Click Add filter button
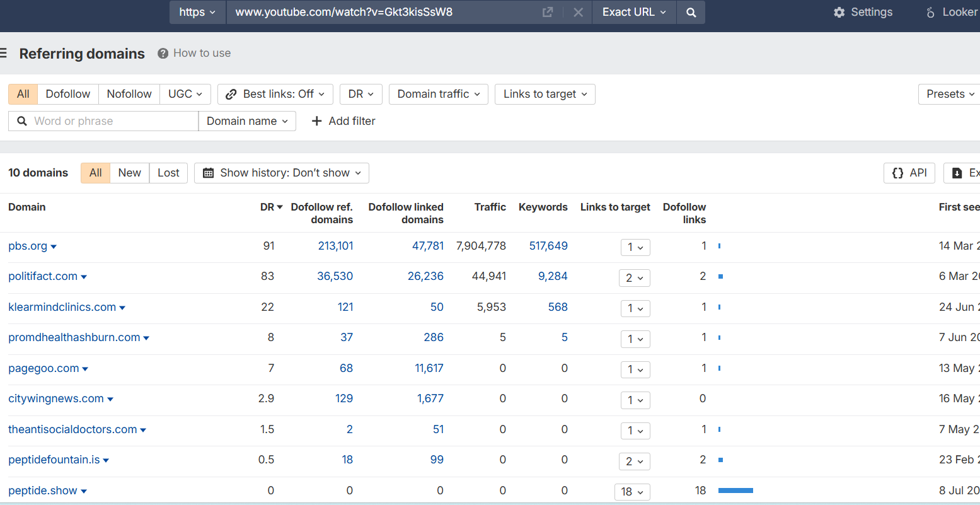 point(343,121)
